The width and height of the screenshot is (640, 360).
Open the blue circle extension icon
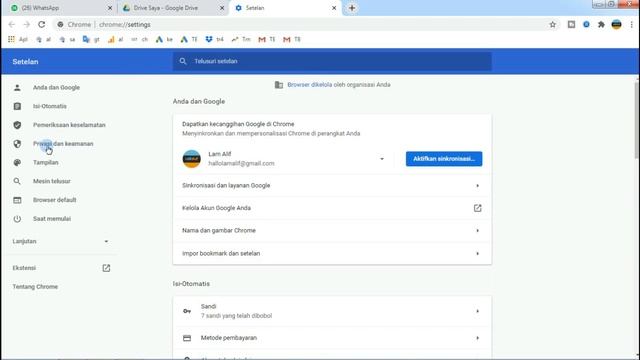586,24
